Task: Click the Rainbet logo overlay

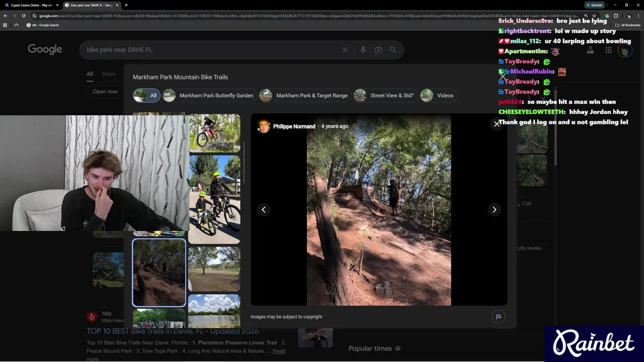Action: pyautogui.click(x=594, y=344)
